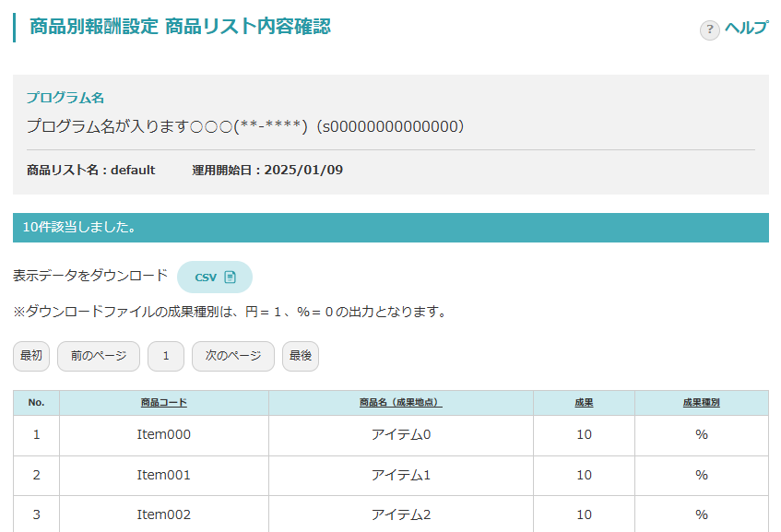781x532 pixels.
Task: Select the Item000 product code cell
Action: [164, 434]
